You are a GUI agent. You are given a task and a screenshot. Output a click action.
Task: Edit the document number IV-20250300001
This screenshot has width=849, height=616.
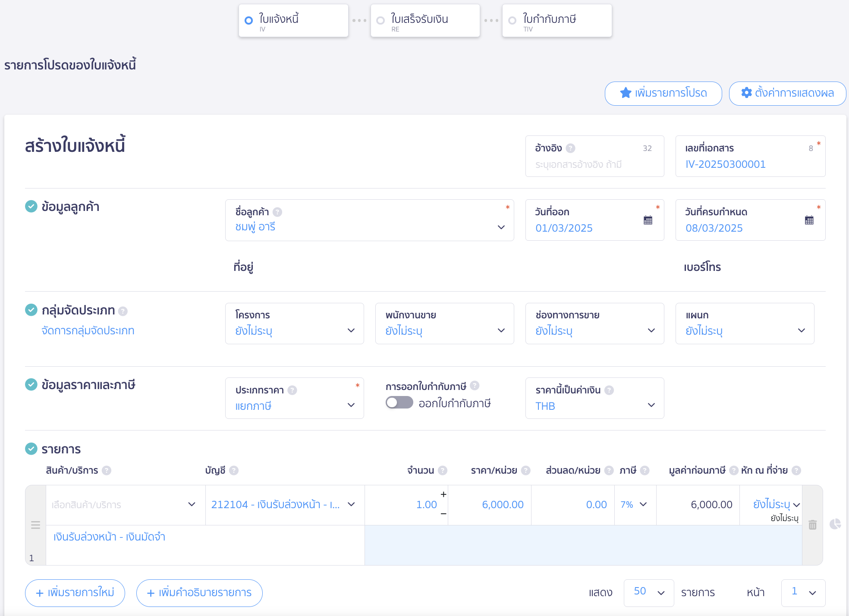point(750,156)
